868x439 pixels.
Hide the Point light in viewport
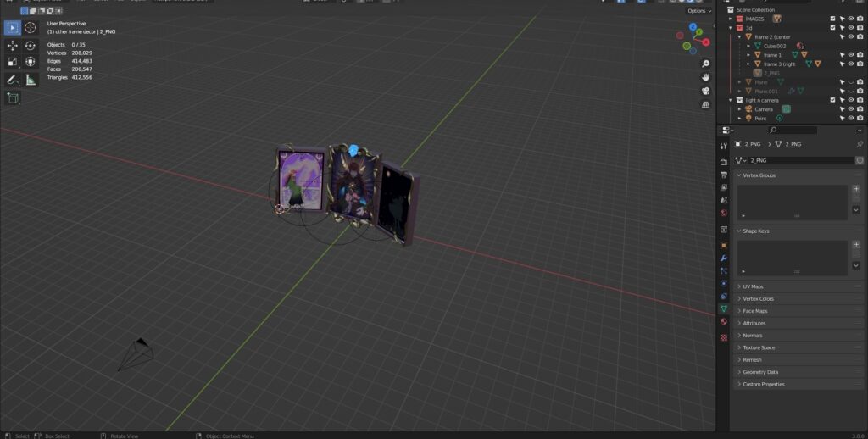coord(851,119)
